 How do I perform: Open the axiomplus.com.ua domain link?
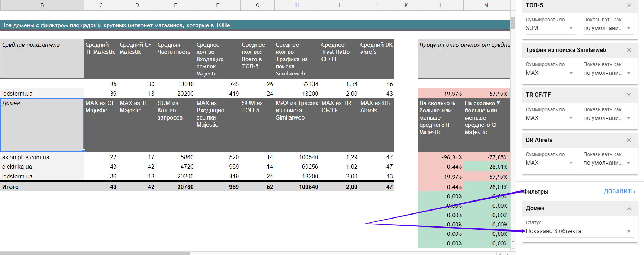[26, 157]
